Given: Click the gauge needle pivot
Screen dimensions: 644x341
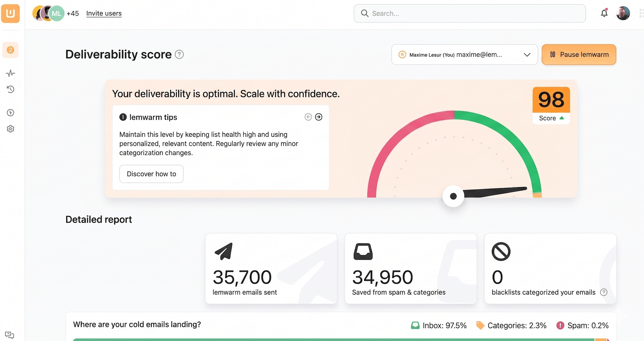Looking at the screenshot, I should pyautogui.click(x=453, y=196).
